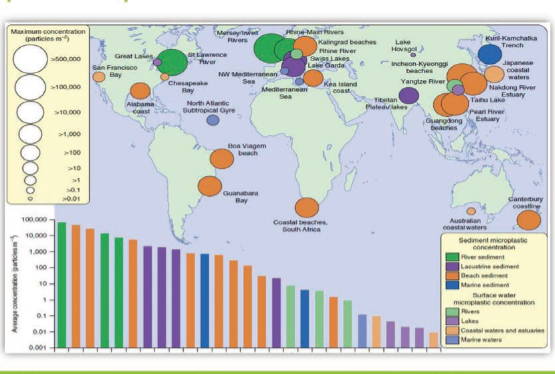Select the green St Lawrence River circle
This screenshot has width=555, height=374.
172,62
